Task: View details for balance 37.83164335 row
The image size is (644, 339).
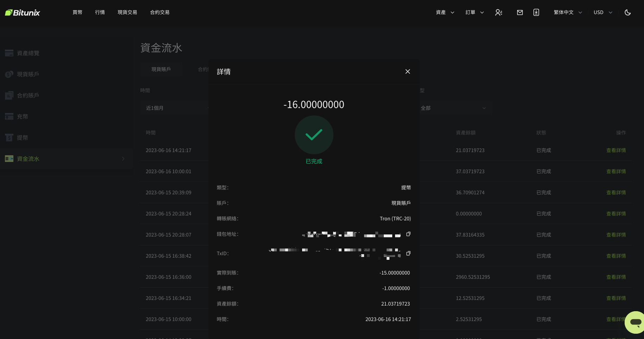Action: pos(616,235)
